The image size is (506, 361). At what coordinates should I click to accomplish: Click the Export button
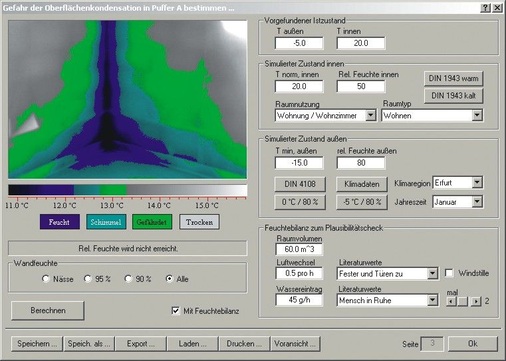pos(140,344)
